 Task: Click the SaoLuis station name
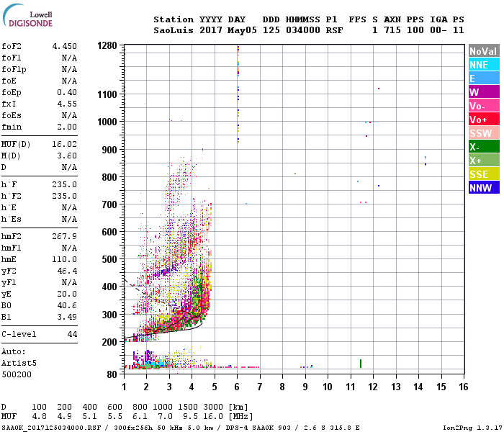(x=174, y=30)
